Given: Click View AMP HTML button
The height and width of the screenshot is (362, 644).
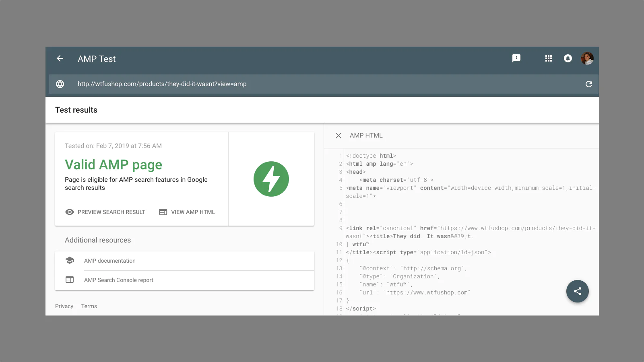Looking at the screenshot, I should [x=187, y=212].
